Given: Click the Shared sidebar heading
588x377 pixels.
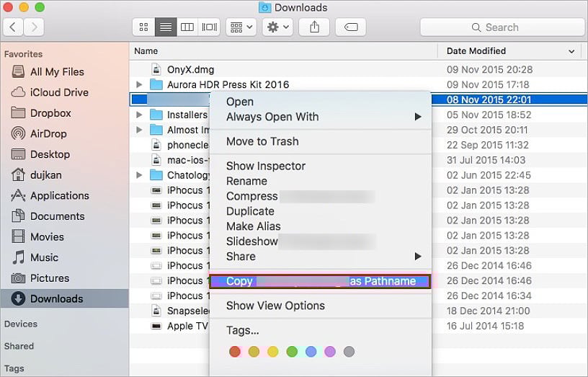Looking at the screenshot, I should pyautogui.click(x=19, y=346).
